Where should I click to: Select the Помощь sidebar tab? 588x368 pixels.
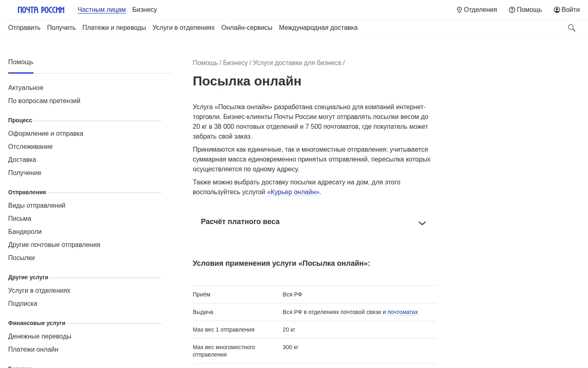point(21,62)
